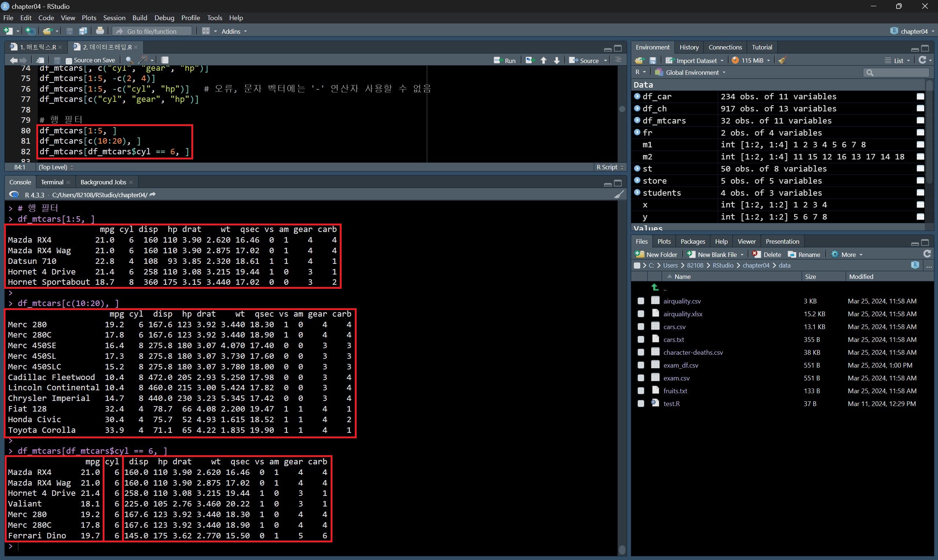
Task: Expand the Global Environment dropdown
Action: 694,73
